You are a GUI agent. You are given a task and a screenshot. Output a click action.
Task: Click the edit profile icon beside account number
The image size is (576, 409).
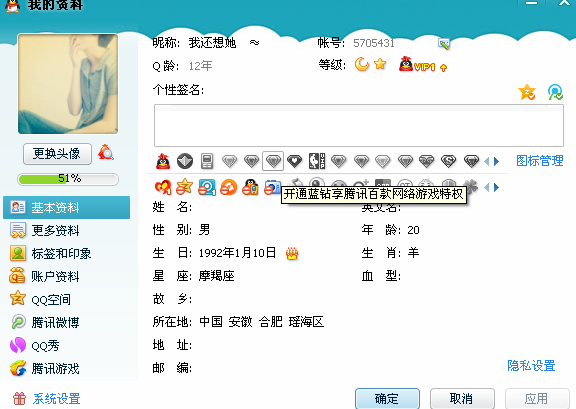(444, 44)
